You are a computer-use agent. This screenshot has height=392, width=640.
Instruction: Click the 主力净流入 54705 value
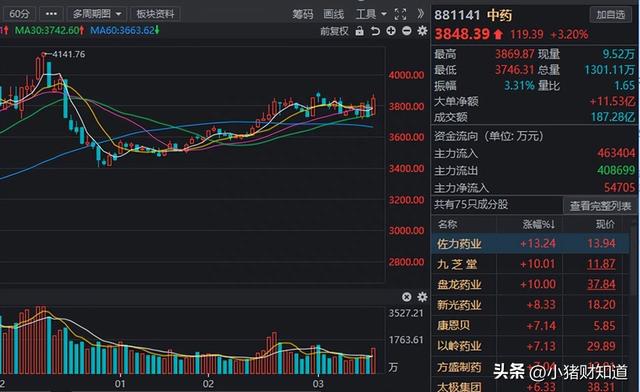(x=620, y=187)
